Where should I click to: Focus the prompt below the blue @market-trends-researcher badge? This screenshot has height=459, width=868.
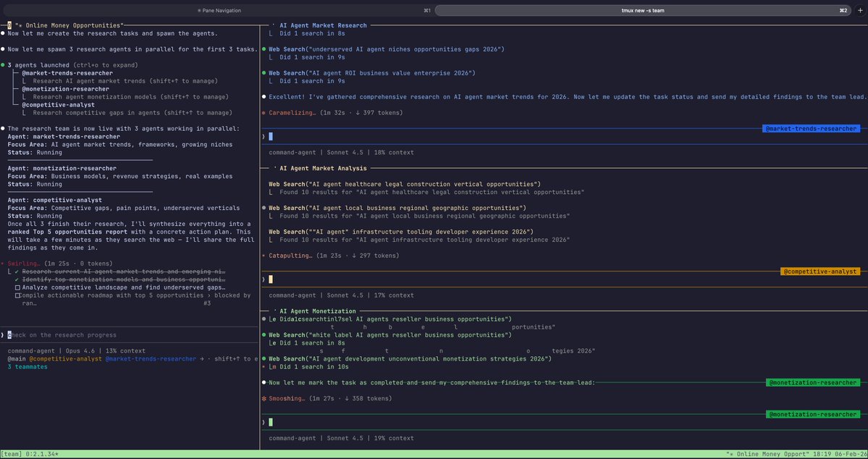[565, 136]
